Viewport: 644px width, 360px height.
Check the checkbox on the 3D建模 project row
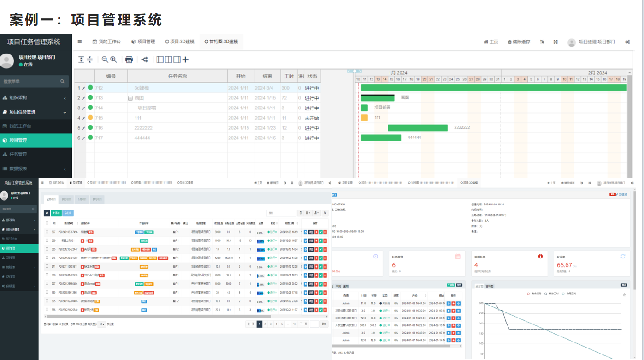pos(47,232)
